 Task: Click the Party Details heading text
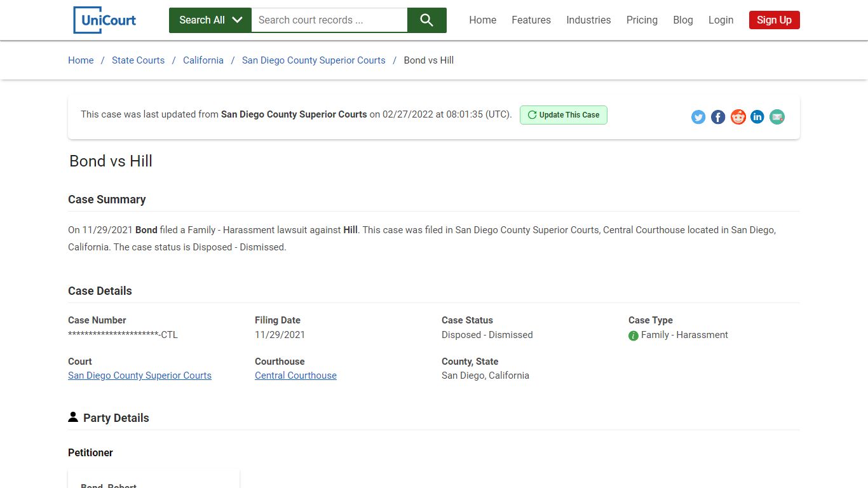tap(116, 418)
